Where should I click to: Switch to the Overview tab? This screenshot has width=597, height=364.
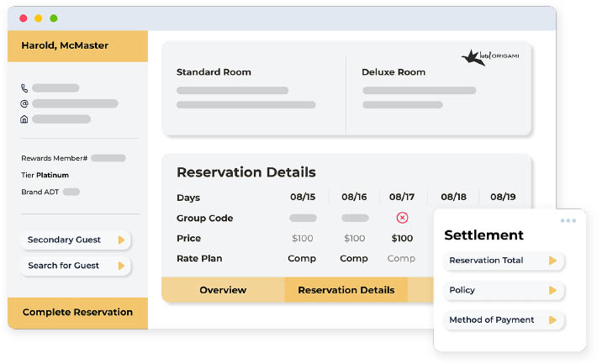point(223,290)
